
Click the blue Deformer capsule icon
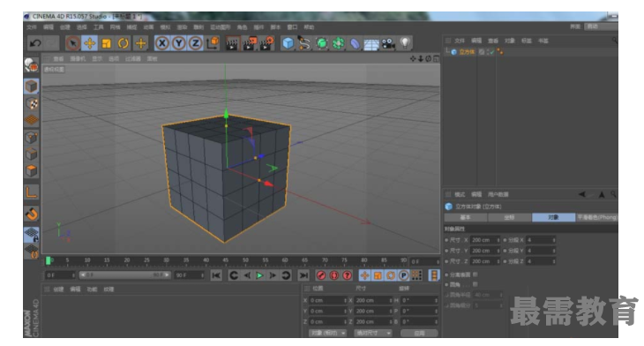355,43
